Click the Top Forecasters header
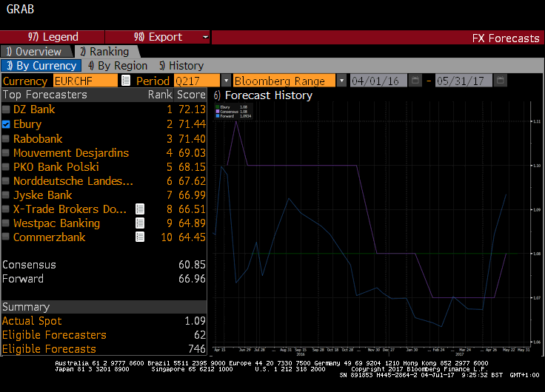 tap(45, 95)
